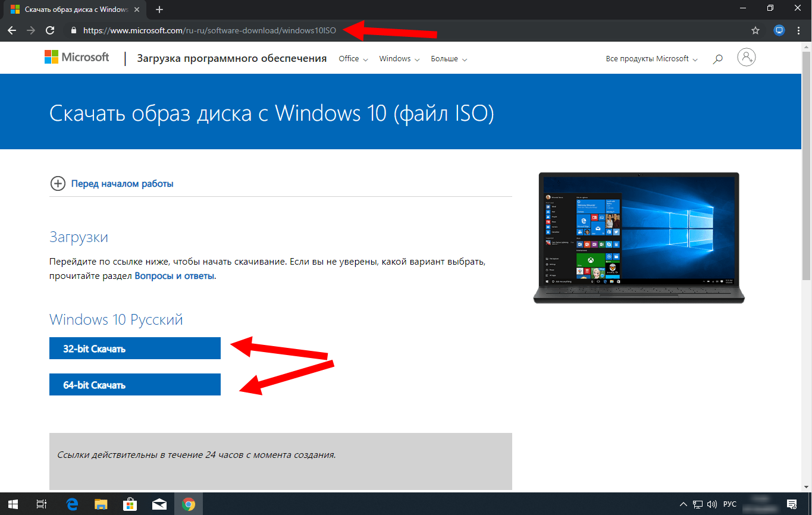Click the page scrollbar up arrow
The width and height of the screenshot is (812, 515).
coord(807,46)
